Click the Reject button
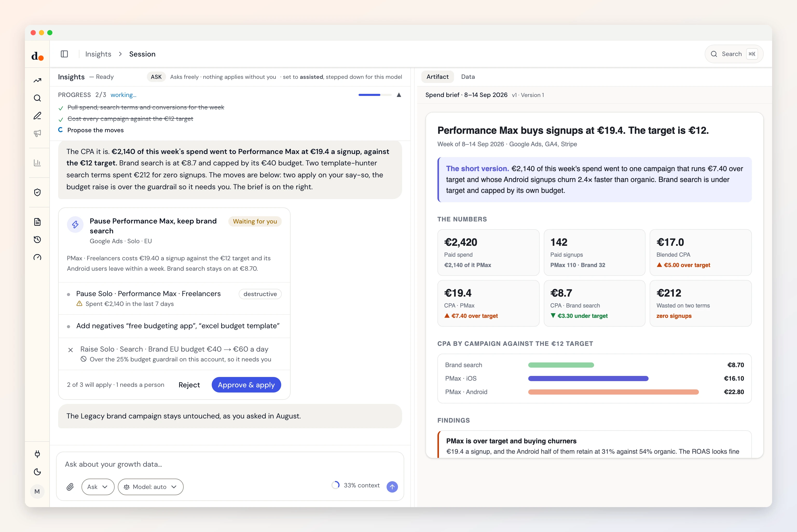 pyautogui.click(x=189, y=385)
